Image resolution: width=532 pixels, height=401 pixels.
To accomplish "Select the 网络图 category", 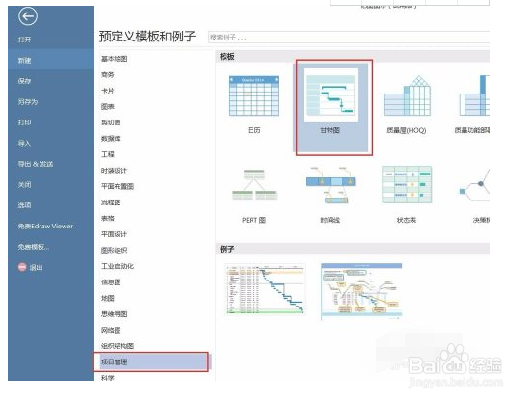I will pos(111,330).
